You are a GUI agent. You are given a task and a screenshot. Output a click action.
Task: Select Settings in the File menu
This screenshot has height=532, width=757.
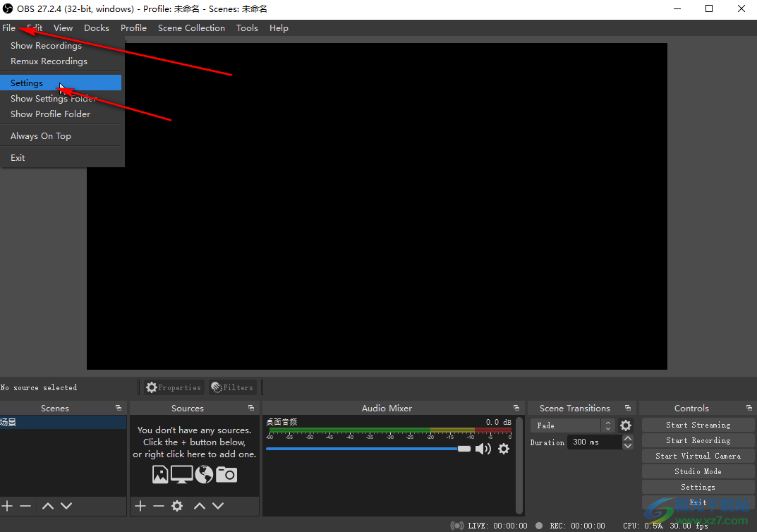(61, 83)
